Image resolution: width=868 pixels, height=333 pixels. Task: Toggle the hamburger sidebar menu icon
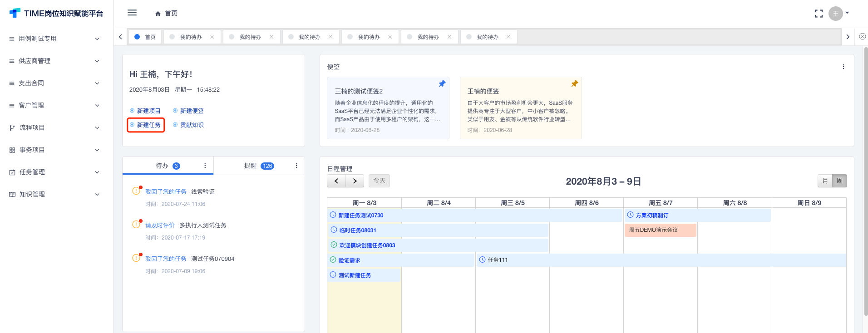pos(132,13)
